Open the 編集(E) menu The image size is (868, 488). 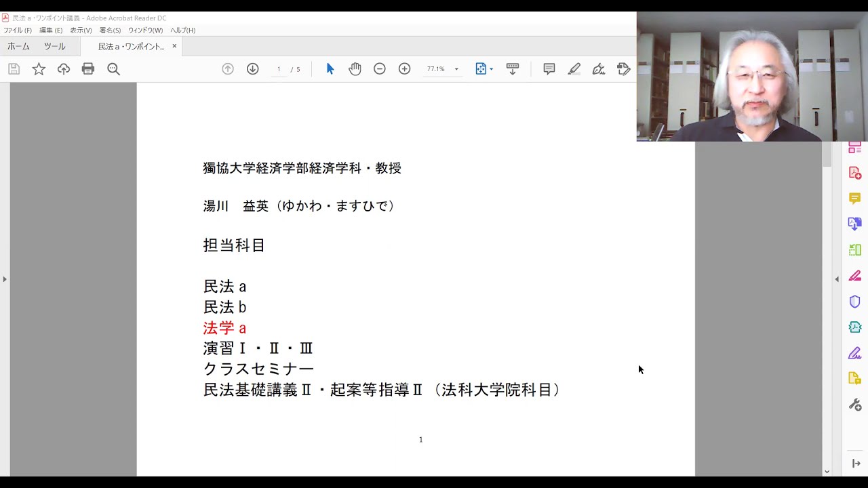coord(51,30)
